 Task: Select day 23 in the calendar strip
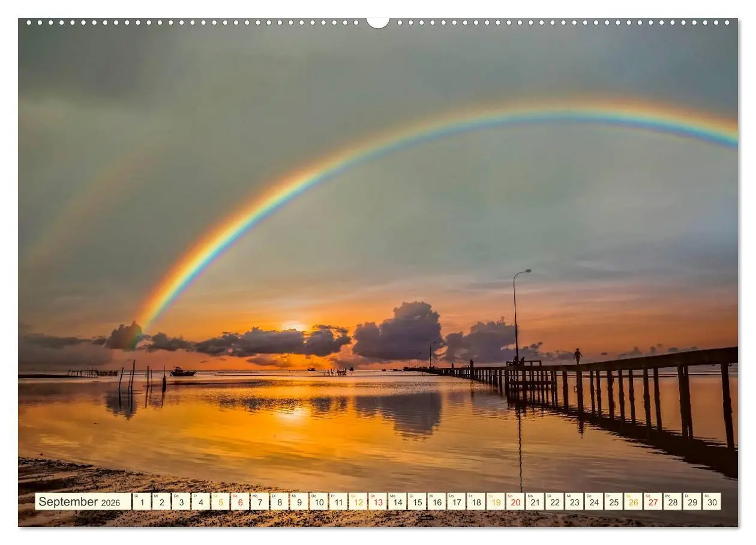574,502
